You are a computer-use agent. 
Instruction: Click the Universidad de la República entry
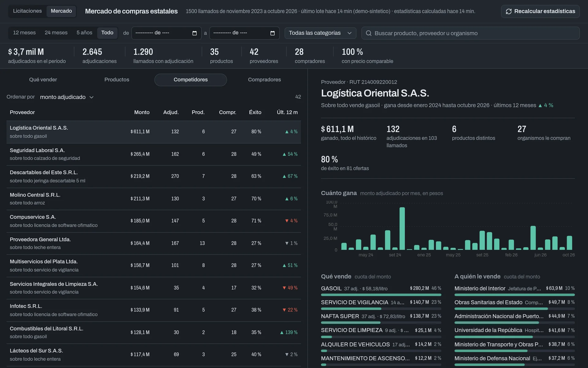(514, 332)
